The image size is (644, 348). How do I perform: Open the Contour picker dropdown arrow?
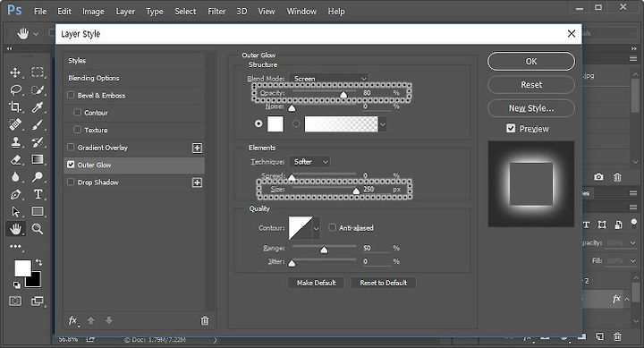pos(316,228)
